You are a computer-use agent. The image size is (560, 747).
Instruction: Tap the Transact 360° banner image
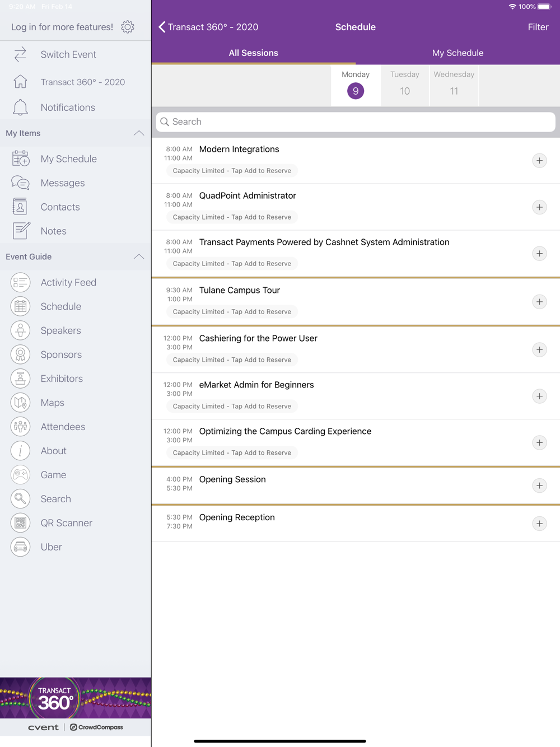point(76,698)
